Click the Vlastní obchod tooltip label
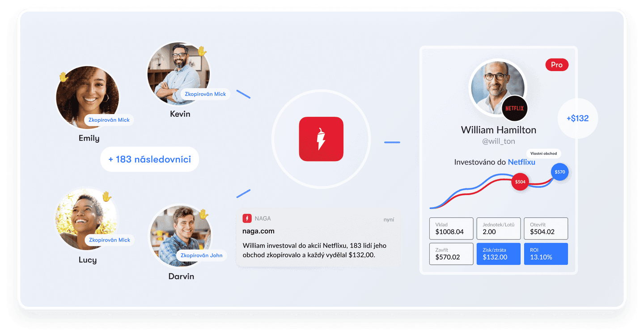 click(x=543, y=153)
